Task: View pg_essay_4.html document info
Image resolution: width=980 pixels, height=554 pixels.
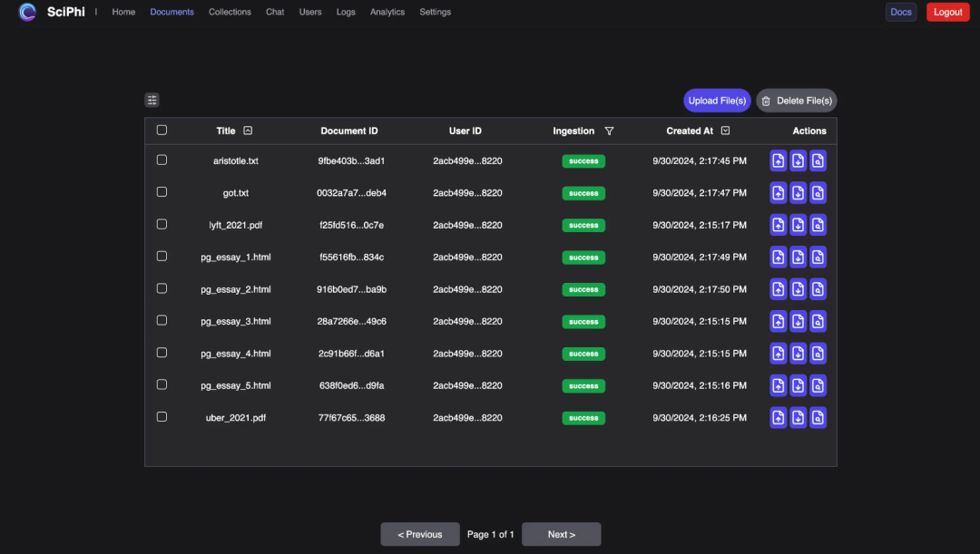Action: click(818, 354)
